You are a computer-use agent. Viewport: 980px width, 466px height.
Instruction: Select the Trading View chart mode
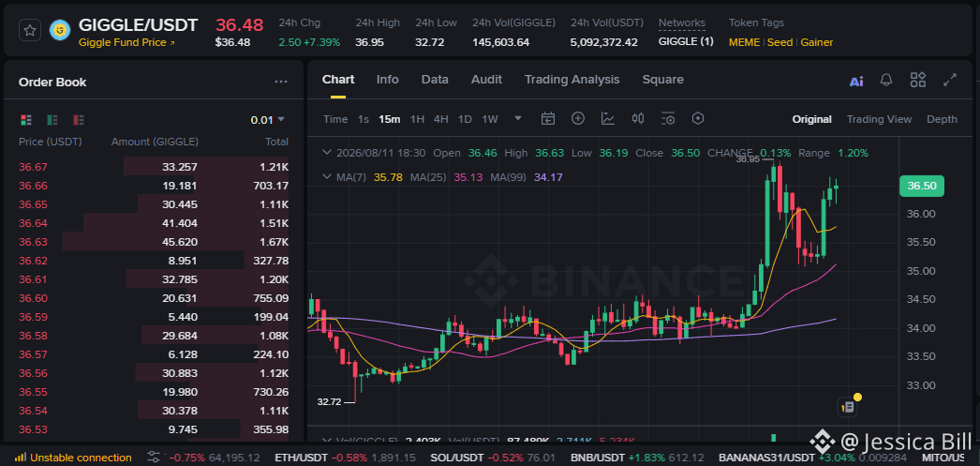pyautogui.click(x=879, y=119)
